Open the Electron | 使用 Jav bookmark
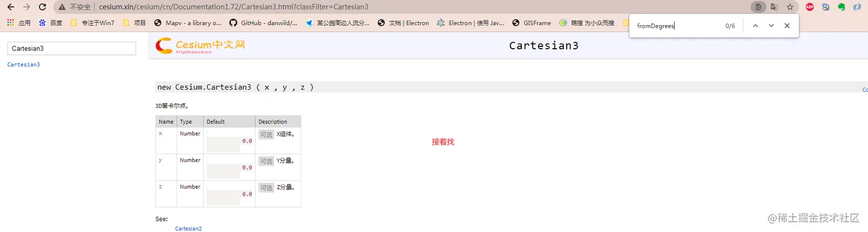 (x=471, y=23)
